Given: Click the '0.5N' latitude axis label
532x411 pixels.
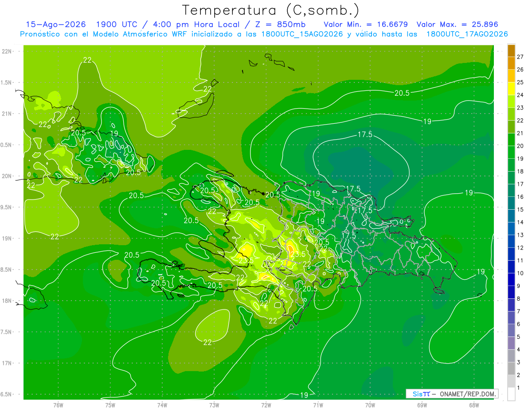Looking at the screenshot, I should pos(6,145).
